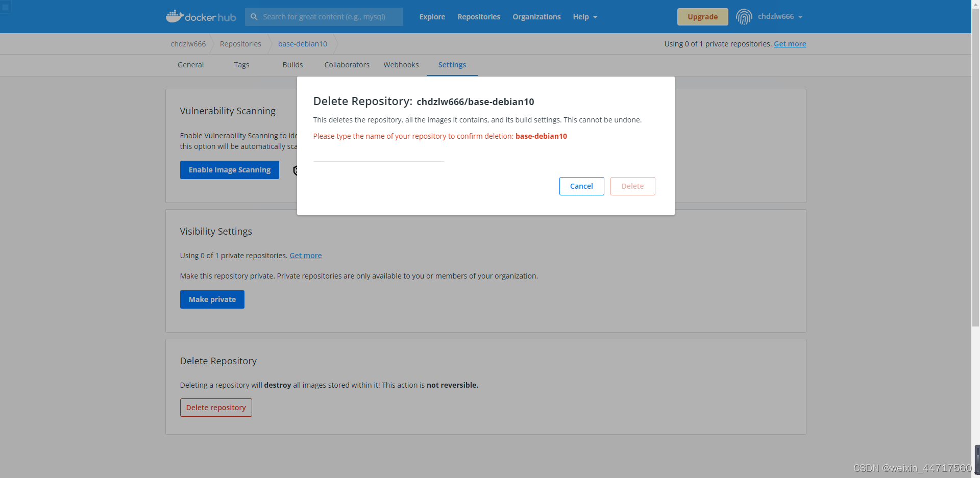Screen dimensions: 980x478
Task: Open the chdzlw666 account dropdown
Action: click(780, 17)
